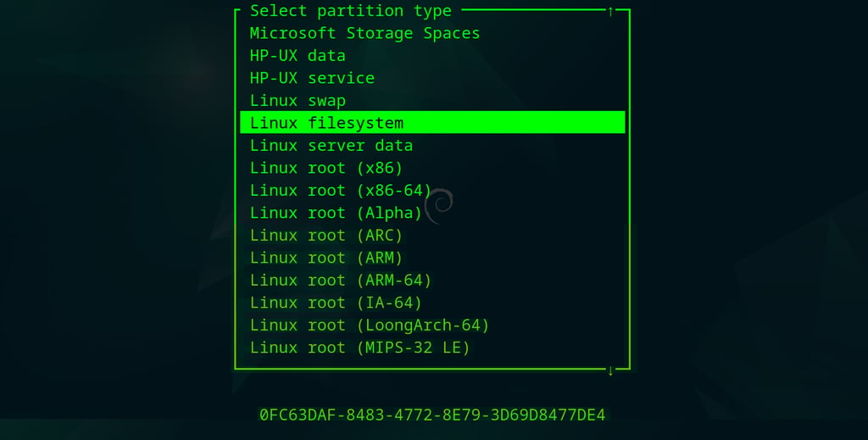The height and width of the screenshot is (440, 868).
Task: Choose HP-UX data partition type
Action: pyautogui.click(x=298, y=56)
